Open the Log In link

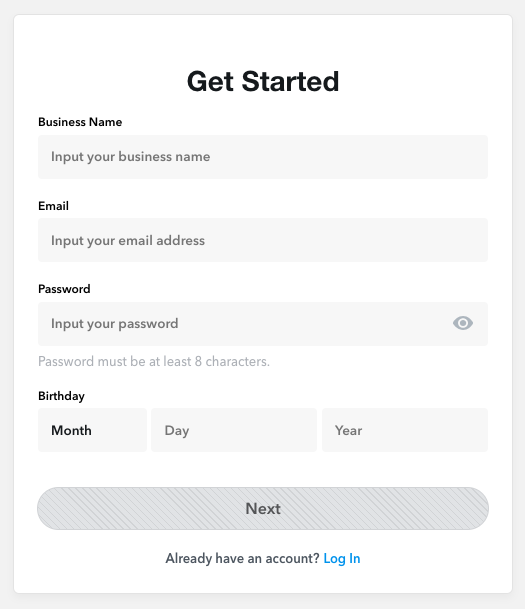pyautogui.click(x=342, y=559)
